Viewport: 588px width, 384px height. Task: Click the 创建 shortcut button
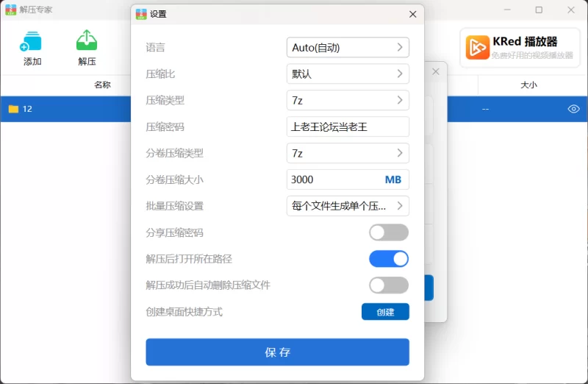[x=385, y=312]
